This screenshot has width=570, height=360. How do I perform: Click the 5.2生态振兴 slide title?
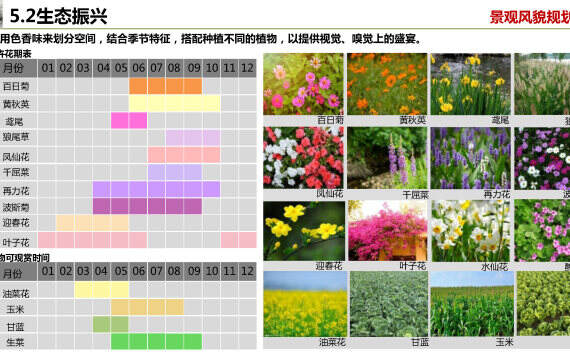coord(59,16)
